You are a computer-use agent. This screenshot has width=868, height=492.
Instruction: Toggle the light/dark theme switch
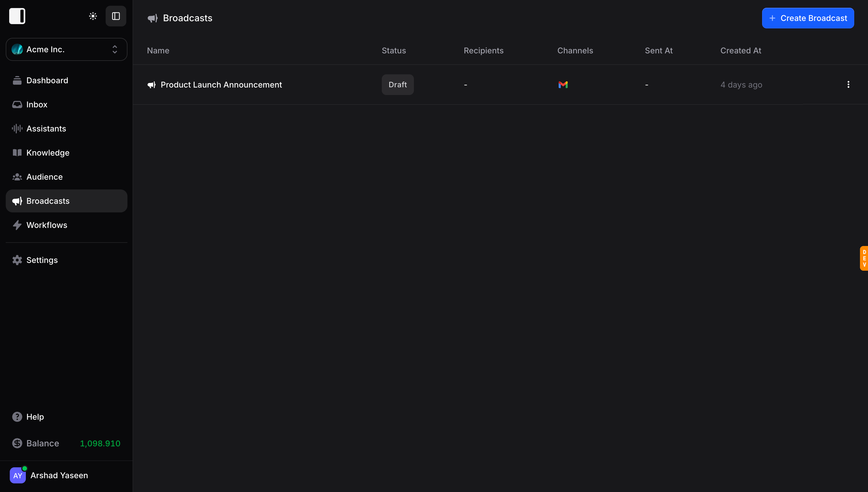coord(93,16)
